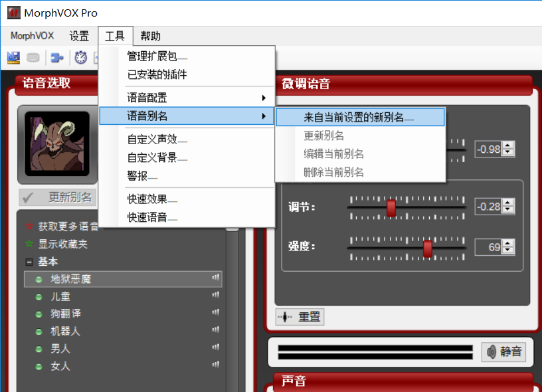This screenshot has width=542, height=392.
Task: Open the 帮助 menu
Action: point(150,36)
